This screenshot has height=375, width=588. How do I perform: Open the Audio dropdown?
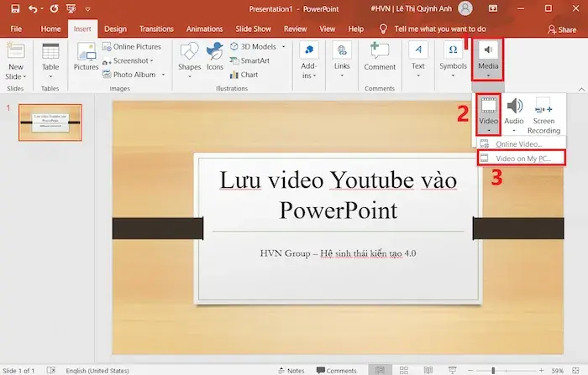click(514, 114)
